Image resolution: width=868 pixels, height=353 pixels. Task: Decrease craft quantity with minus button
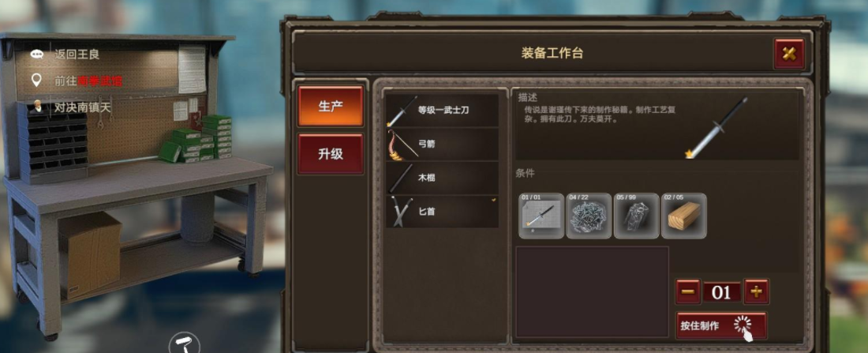click(x=688, y=291)
